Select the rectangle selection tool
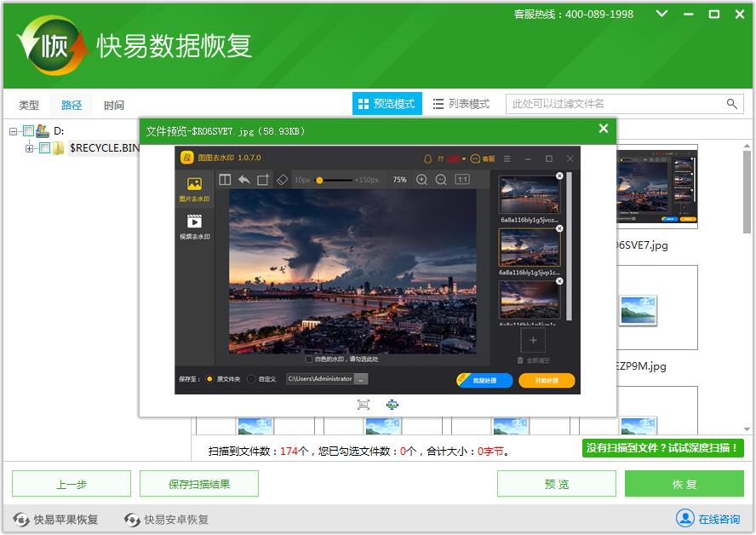 click(x=263, y=180)
